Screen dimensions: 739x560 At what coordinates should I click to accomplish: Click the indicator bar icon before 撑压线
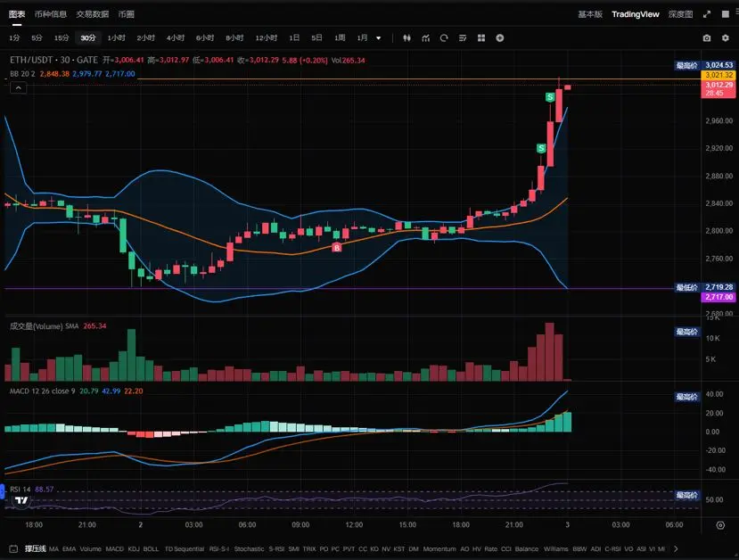pos(13,548)
